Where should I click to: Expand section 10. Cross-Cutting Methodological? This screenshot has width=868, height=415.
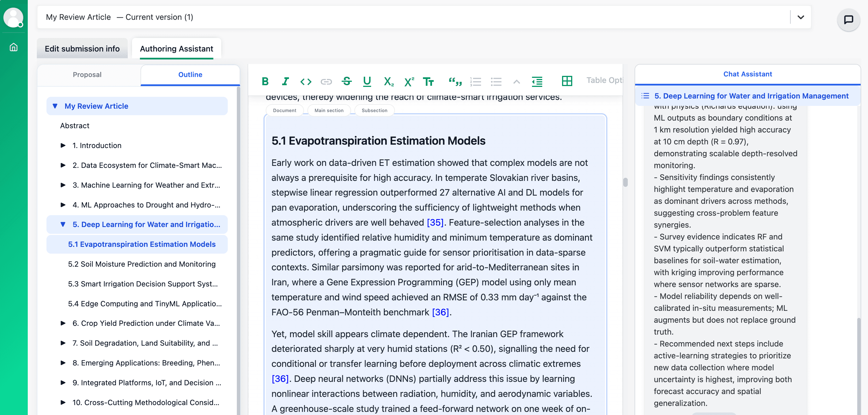click(x=63, y=403)
